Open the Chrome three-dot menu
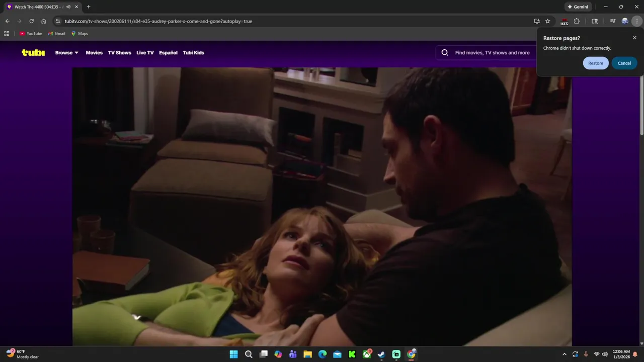Image resolution: width=644 pixels, height=362 pixels. click(637, 21)
